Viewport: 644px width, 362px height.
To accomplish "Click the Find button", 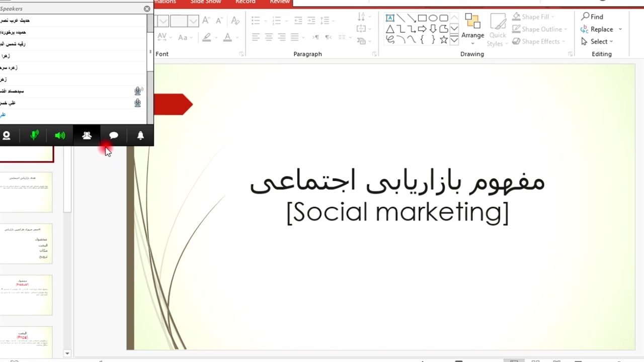I will coord(593,17).
